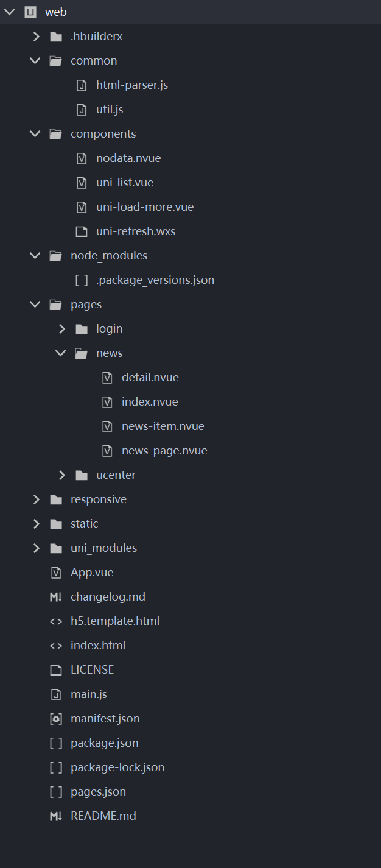Click the Vue icon next to App.vue
381x868 pixels.
(x=56, y=573)
